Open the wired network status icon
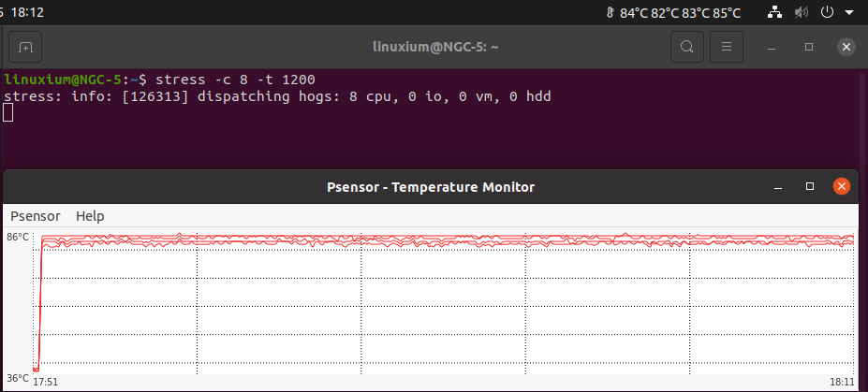The height and width of the screenshot is (392, 868). tap(774, 12)
